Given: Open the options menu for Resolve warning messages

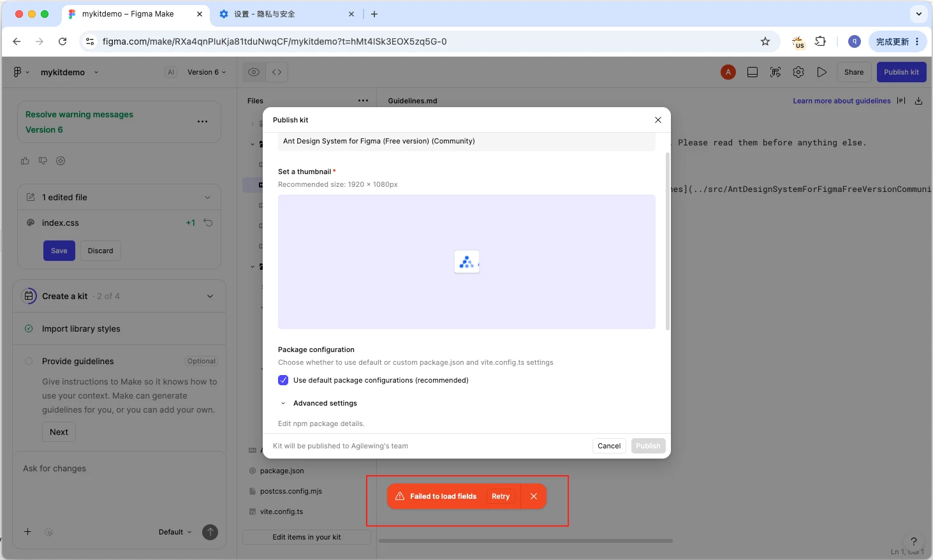Looking at the screenshot, I should tap(202, 121).
